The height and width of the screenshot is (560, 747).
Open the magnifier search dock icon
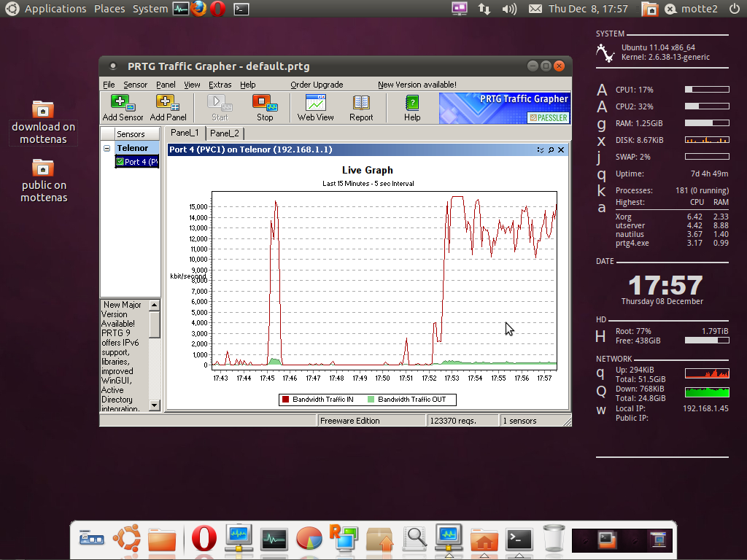tap(414, 539)
